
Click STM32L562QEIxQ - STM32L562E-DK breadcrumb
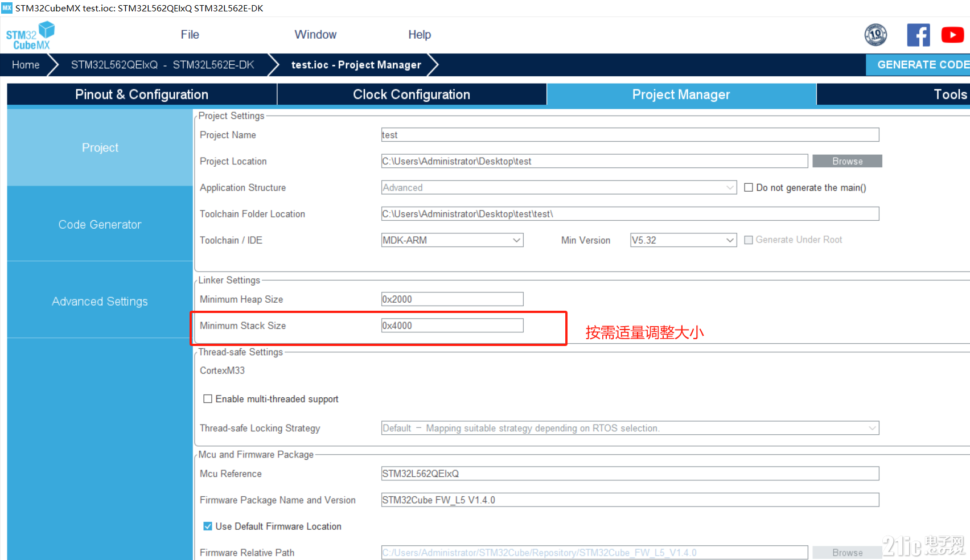coord(163,65)
